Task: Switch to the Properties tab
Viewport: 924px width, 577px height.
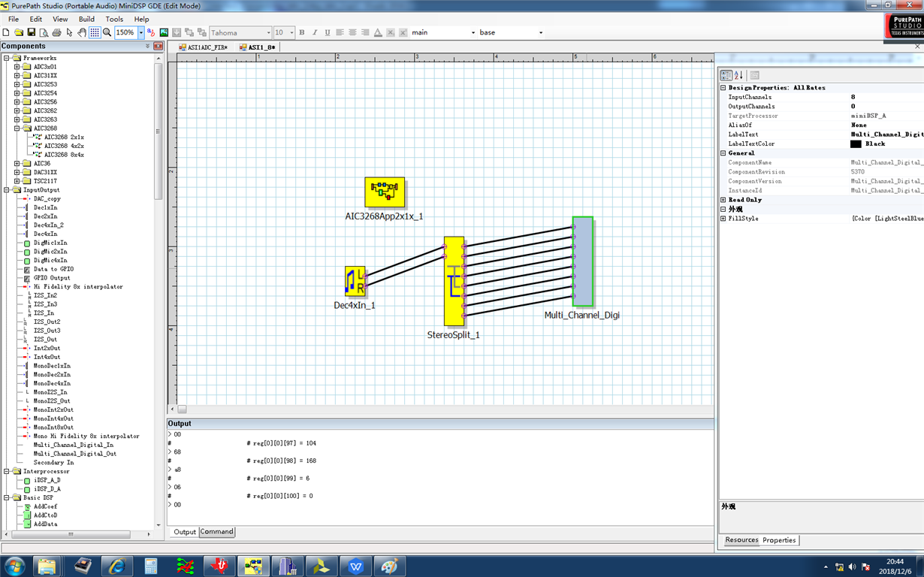Action: 779,540
